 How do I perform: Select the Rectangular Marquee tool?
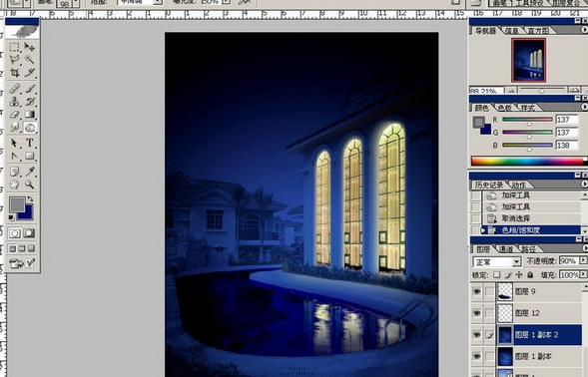pos(15,47)
